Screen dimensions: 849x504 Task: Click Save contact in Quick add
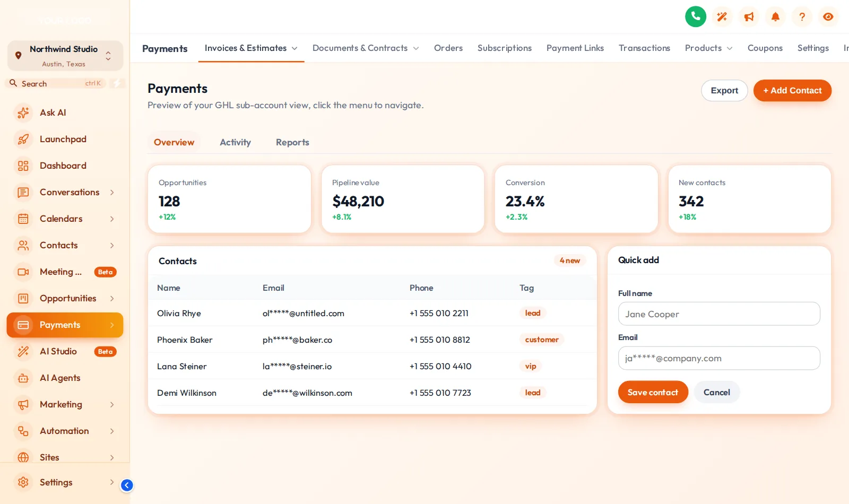pos(653,392)
